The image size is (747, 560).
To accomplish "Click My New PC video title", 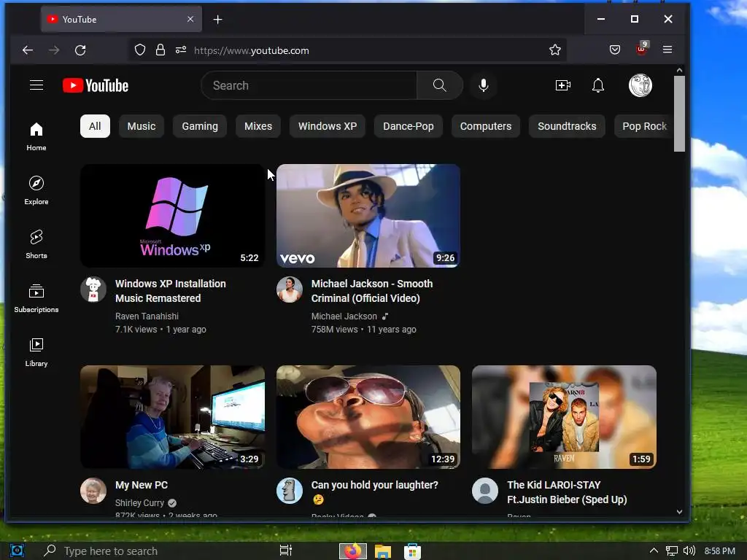I will tap(142, 485).
